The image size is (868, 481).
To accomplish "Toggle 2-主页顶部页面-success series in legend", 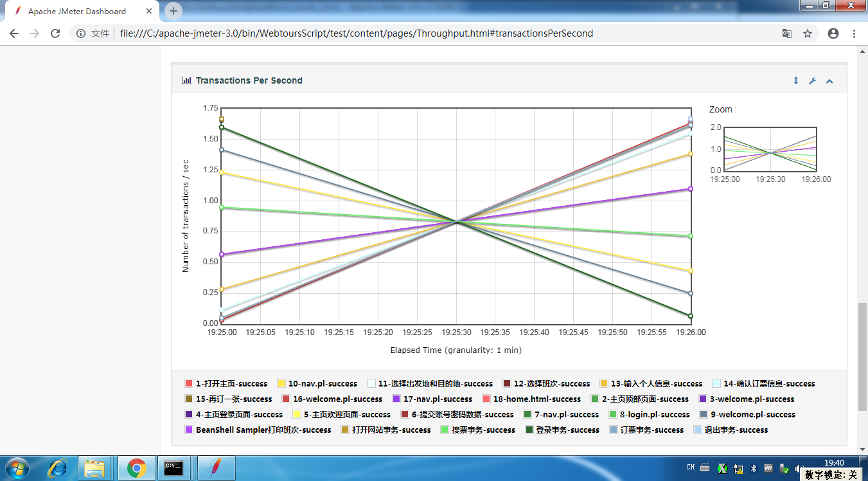I will 639,399.
